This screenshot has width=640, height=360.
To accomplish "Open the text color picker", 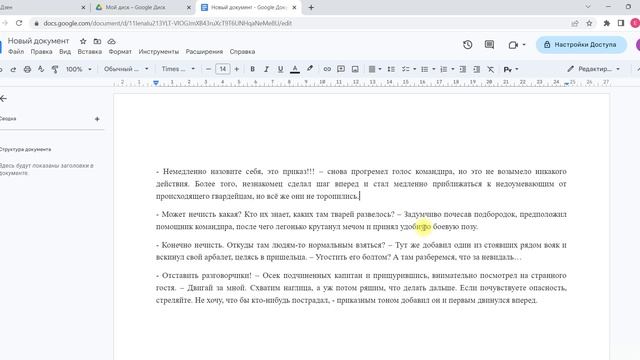I will point(295,69).
